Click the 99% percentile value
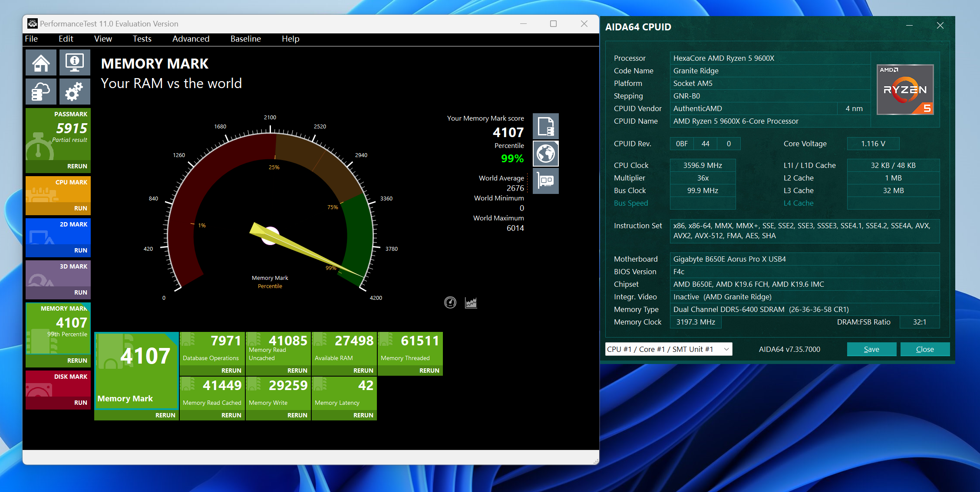 click(512, 158)
